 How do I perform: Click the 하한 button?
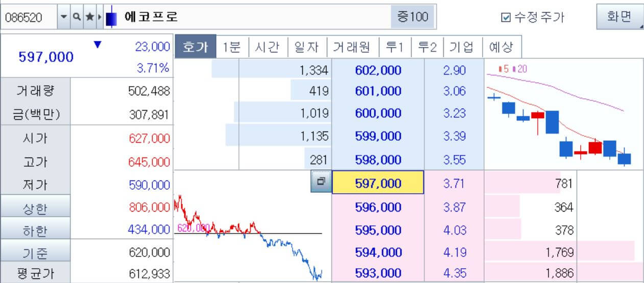[35, 230]
